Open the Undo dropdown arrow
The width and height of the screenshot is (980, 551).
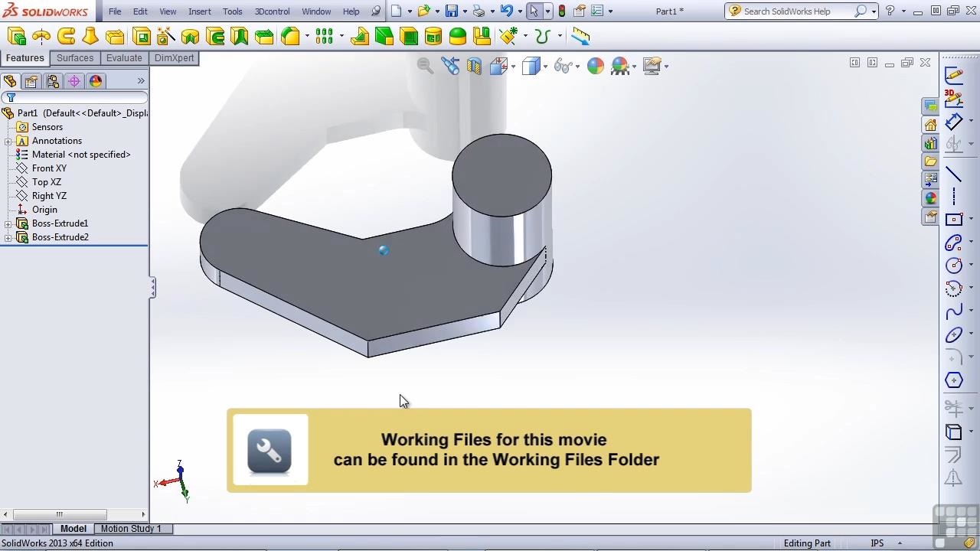click(x=520, y=11)
